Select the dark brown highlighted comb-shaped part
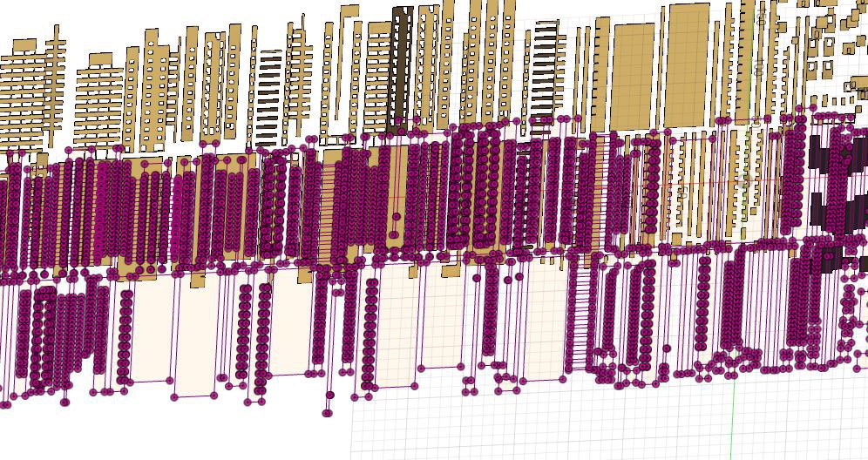Screen dimensions: 868x460 [402, 69]
